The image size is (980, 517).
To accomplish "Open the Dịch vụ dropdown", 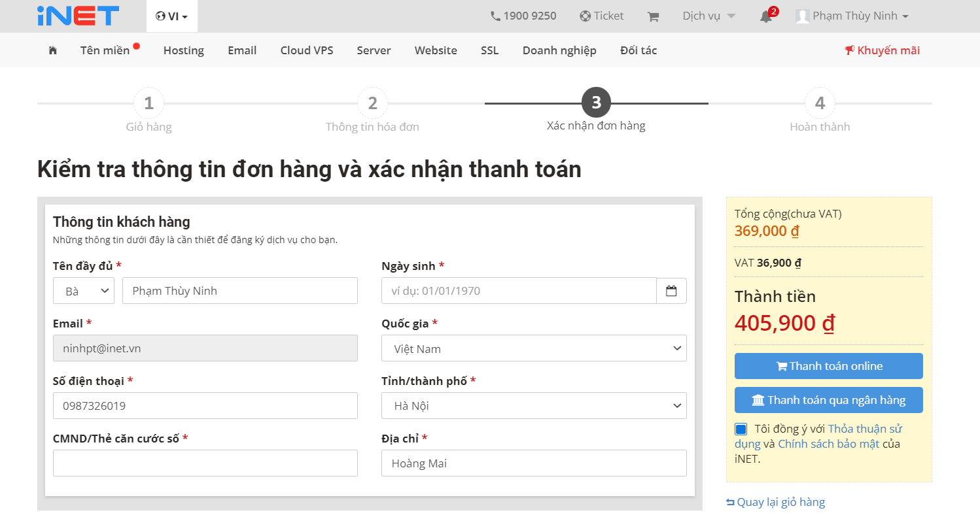I will (x=709, y=16).
